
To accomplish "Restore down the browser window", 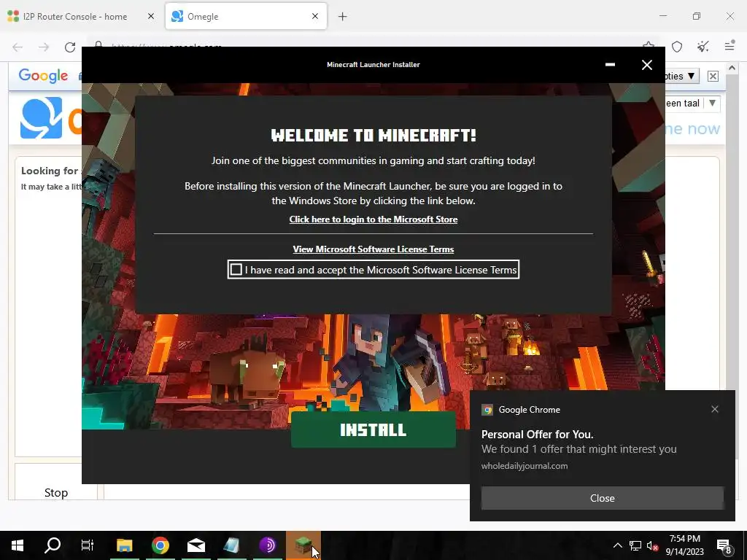I will coord(697,16).
